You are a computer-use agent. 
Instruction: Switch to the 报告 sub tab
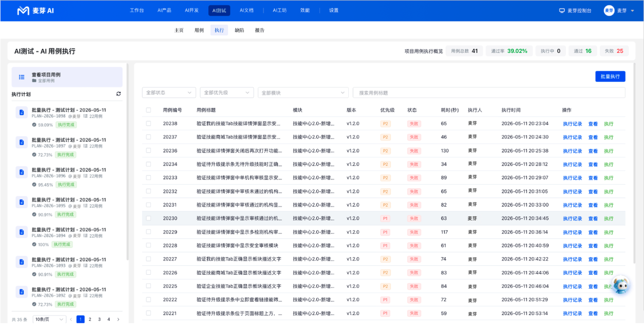coord(260,30)
